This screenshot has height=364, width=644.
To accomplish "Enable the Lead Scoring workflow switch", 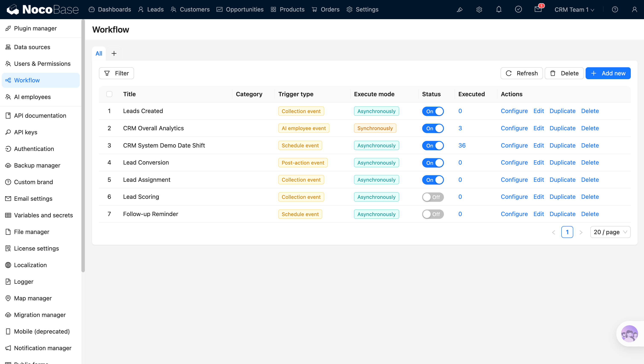I will pos(433,197).
